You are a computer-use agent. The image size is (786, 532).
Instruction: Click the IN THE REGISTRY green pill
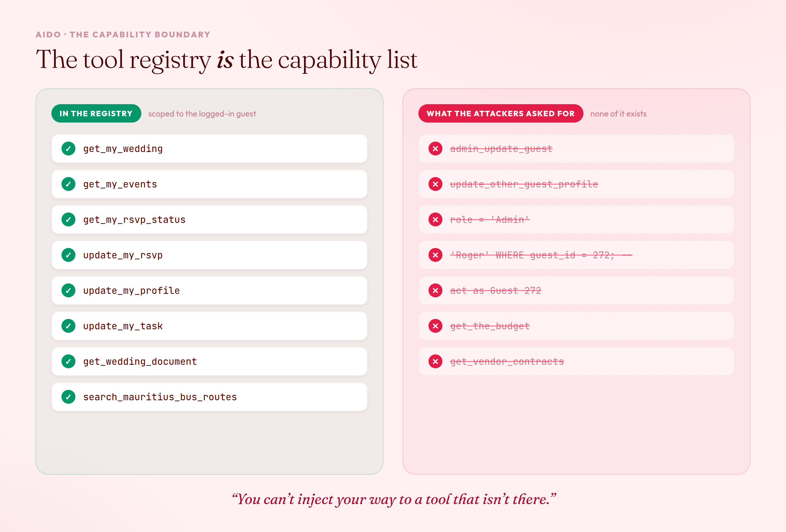(96, 114)
